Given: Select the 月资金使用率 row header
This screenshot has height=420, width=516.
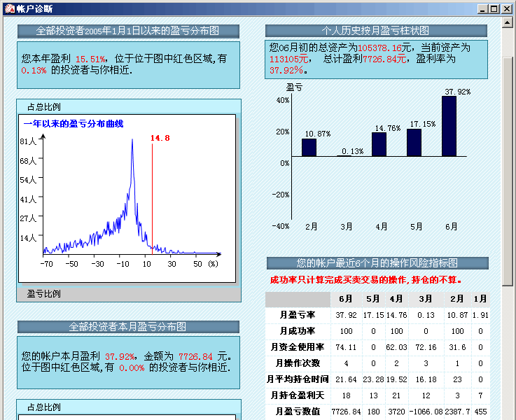Looking at the screenshot, I should coord(298,347).
